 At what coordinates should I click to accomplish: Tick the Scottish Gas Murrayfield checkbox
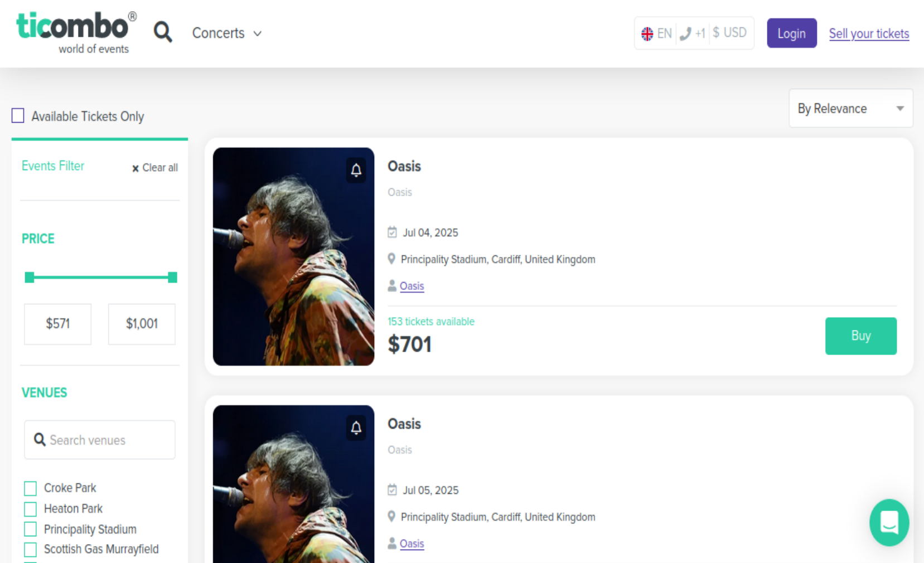click(x=31, y=550)
